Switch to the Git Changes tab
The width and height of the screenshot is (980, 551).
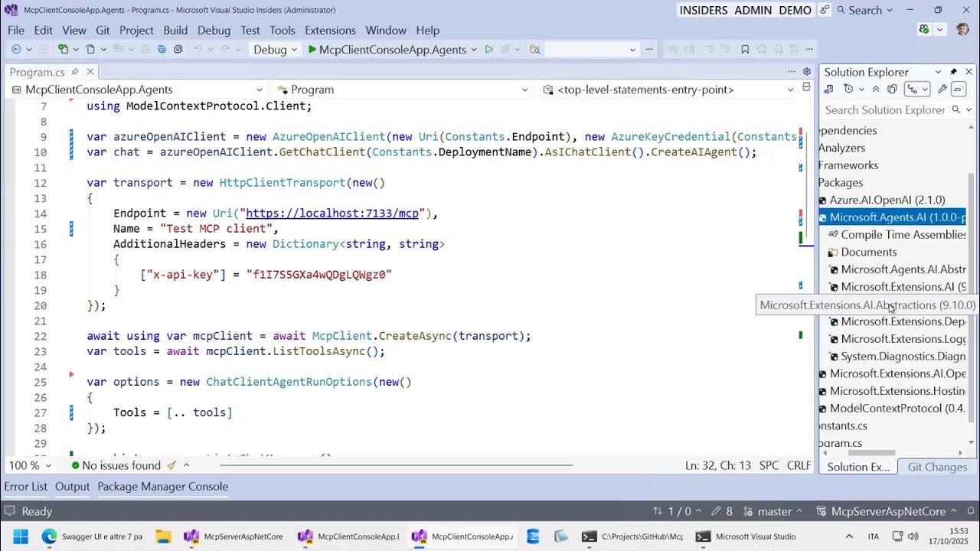tap(937, 467)
